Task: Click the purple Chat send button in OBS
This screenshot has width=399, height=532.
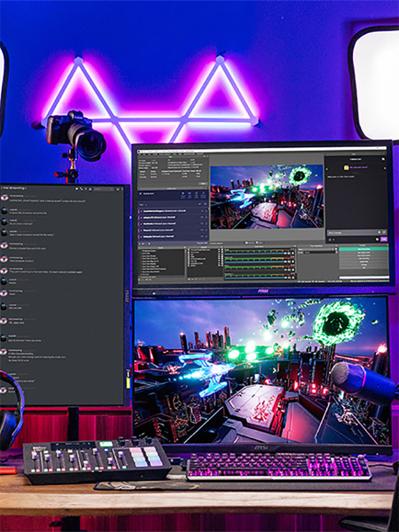Action: pos(383,239)
